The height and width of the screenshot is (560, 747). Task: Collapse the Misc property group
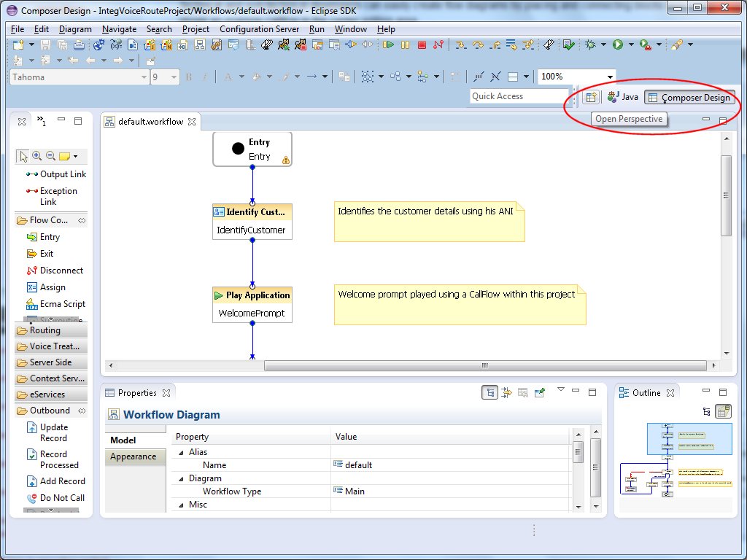coord(181,505)
